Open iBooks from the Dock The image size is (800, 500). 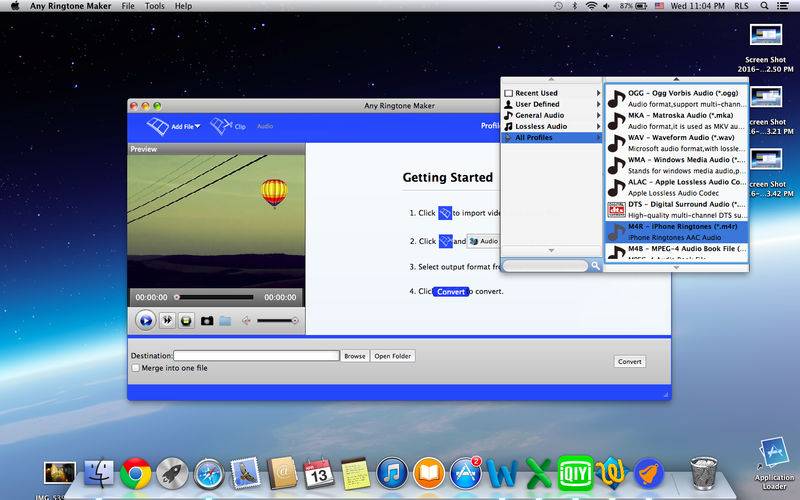429,473
